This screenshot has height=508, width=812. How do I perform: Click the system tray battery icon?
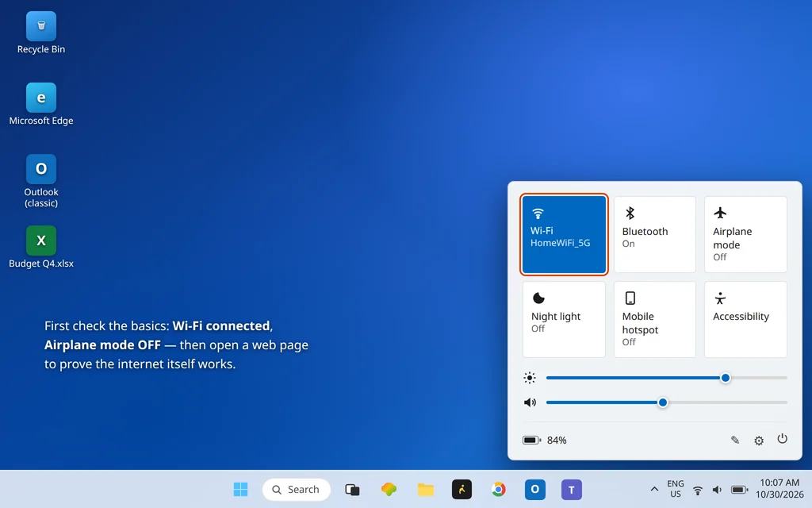point(740,490)
